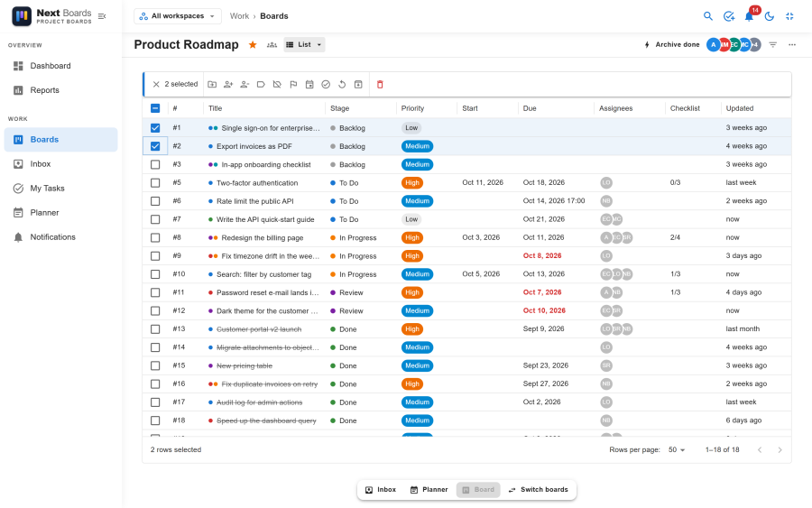The width and height of the screenshot is (812, 508).
Task: Click Medium priority chip on row #6
Action: [x=417, y=201]
